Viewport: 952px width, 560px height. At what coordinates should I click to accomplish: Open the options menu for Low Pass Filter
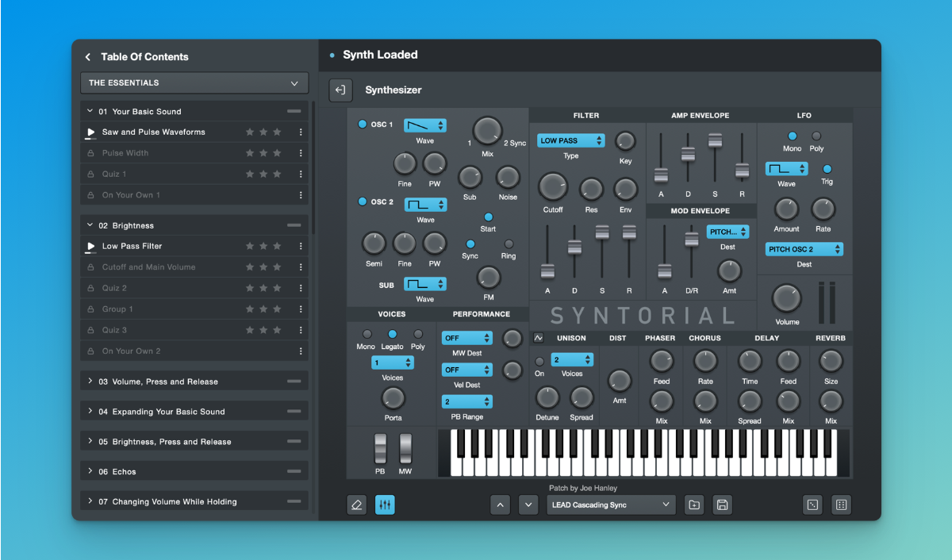pyautogui.click(x=301, y=246)
